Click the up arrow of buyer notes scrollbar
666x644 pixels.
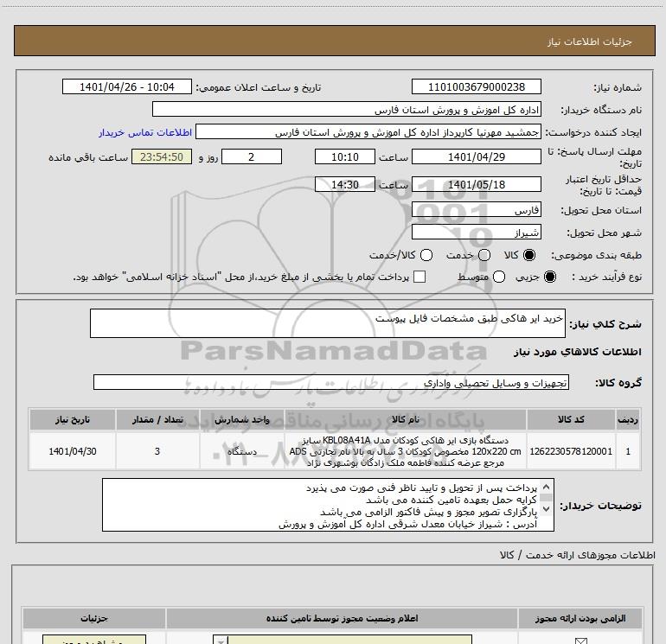pyautogui.click(x=547, y=487)
